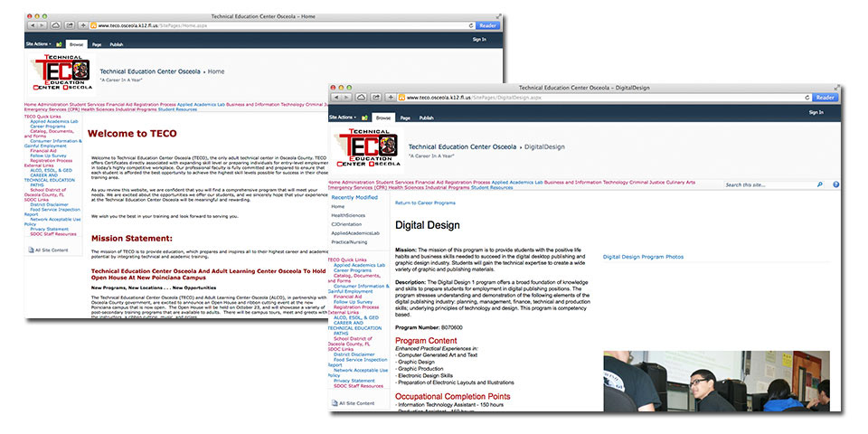Reload the DigitalDesign page
868x434 pixels.
[807, 98]
